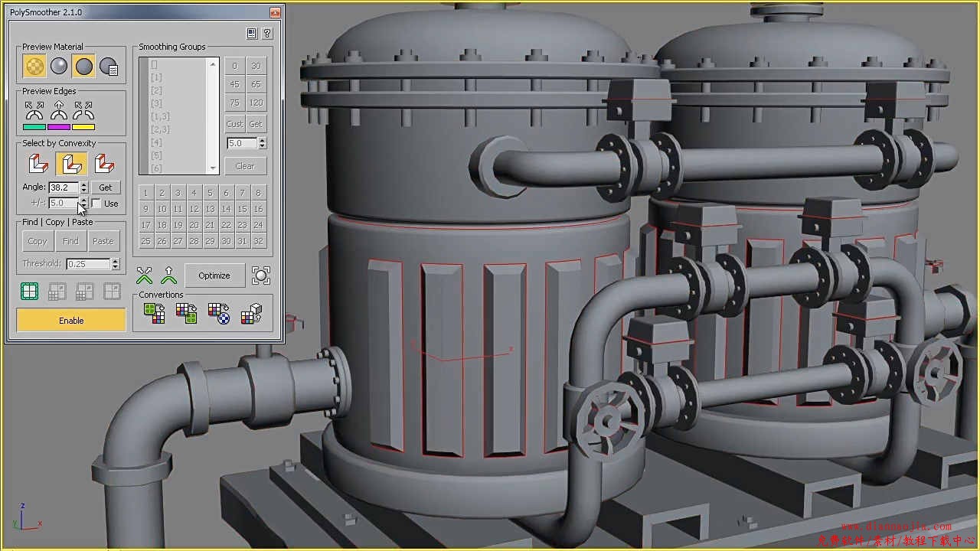The height and width of the screenshot is (551, 980).
Task: Click the Angle value spinner arrows
Action: point(83,187)
